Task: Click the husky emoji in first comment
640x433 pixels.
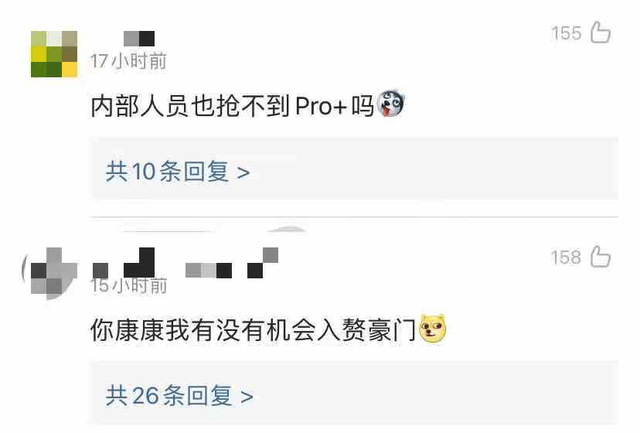Action: 390,104
